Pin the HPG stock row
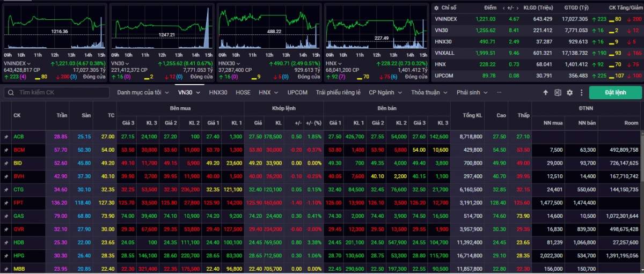This screenshot has width=644, height=274. pos(6,255)
